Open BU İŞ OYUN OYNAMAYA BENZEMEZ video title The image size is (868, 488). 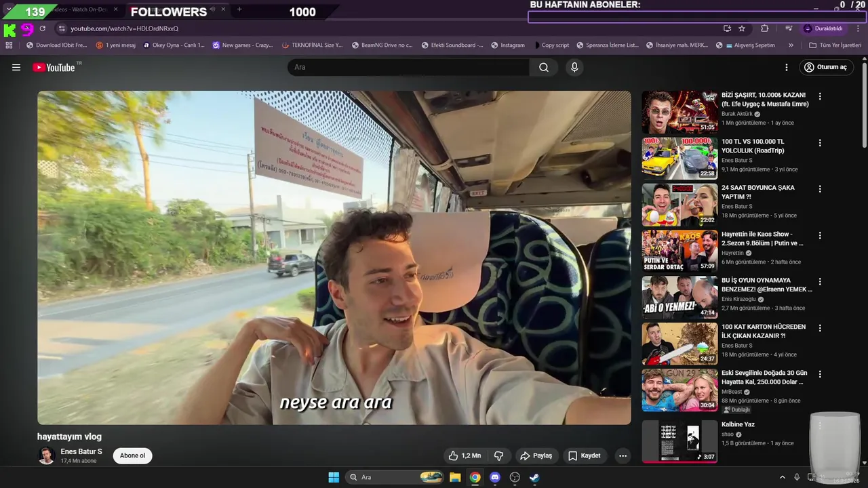point(766,285)
